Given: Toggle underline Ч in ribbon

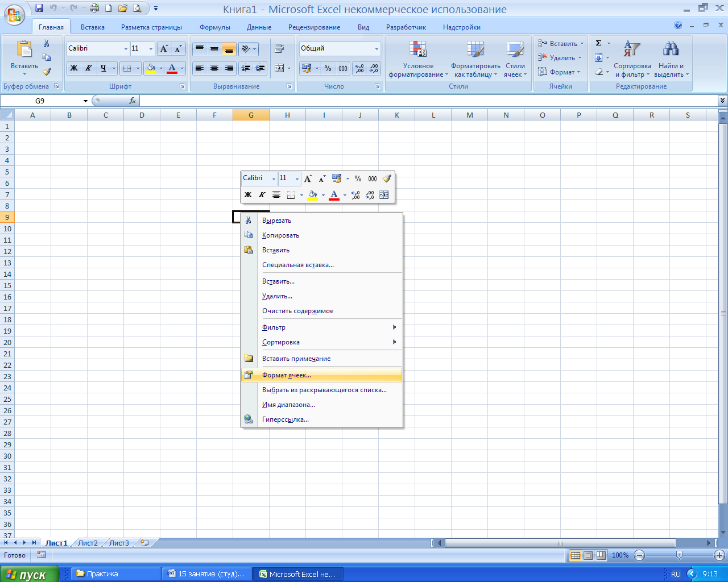Looking at the screenshot, I should point(104,68).
